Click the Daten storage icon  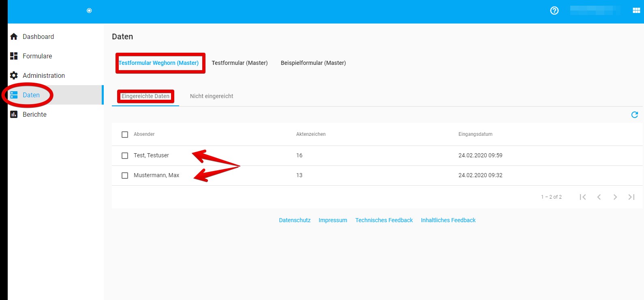pos(14,95)
